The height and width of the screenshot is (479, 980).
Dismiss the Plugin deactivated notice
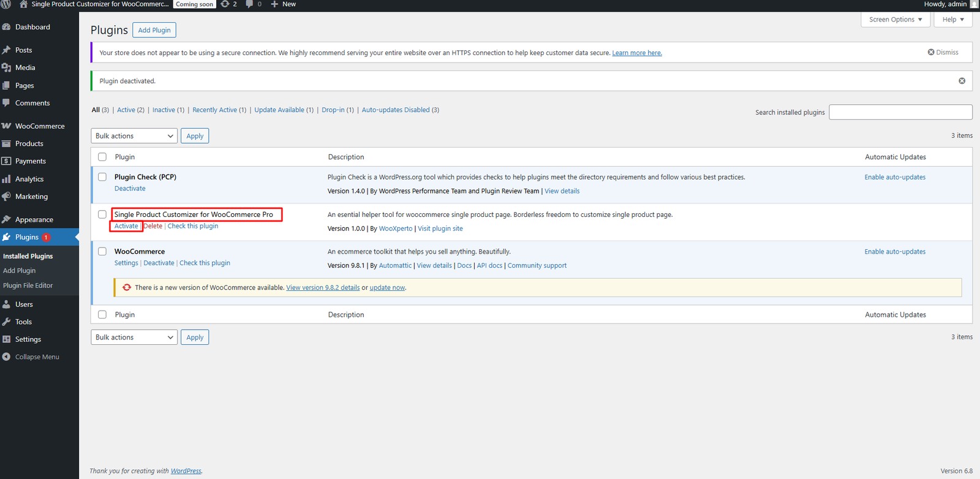(x=962, y=81)
